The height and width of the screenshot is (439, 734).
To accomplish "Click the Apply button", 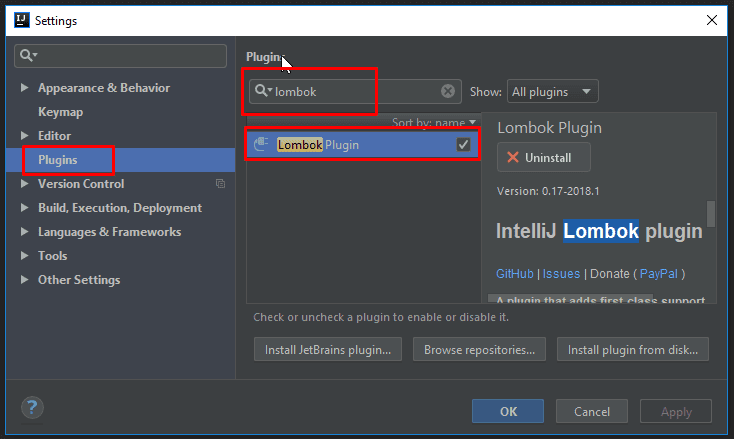I will click(676, 411).
